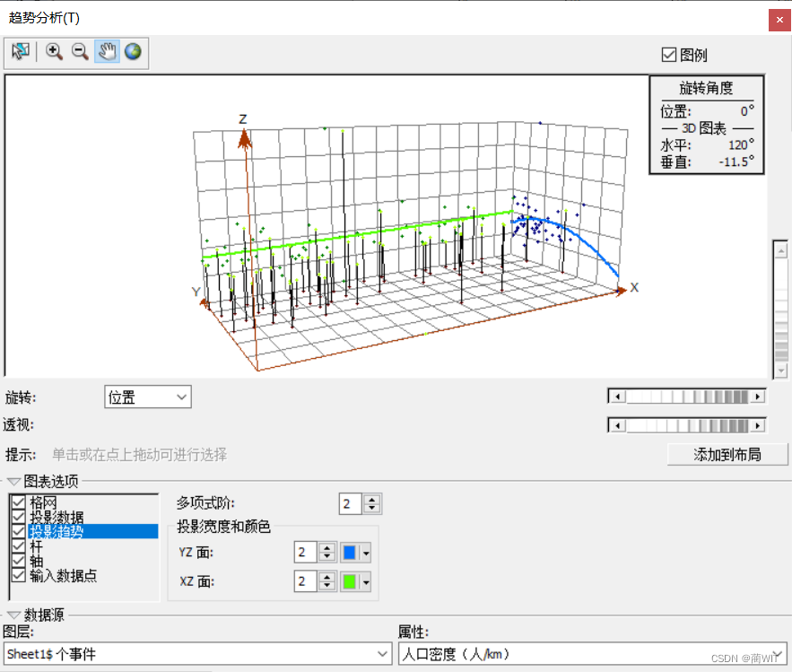Screen dimensions: 792x672
Task: Select 输入数据点 list row label
Action: click(63, 575)
